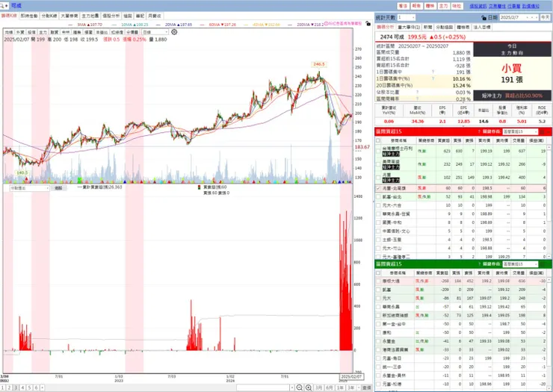Click the 小買 191 張 indicator box
Viewport: 553px width, 392px height.
pos(512,73)
